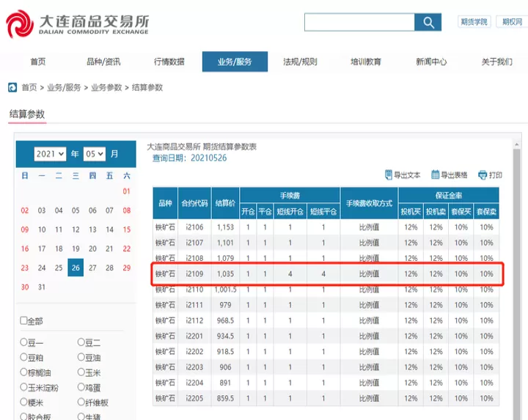Click settlement price 1,153 cell
This screenshot has height=420, width=528.
[x=225, y=227]
